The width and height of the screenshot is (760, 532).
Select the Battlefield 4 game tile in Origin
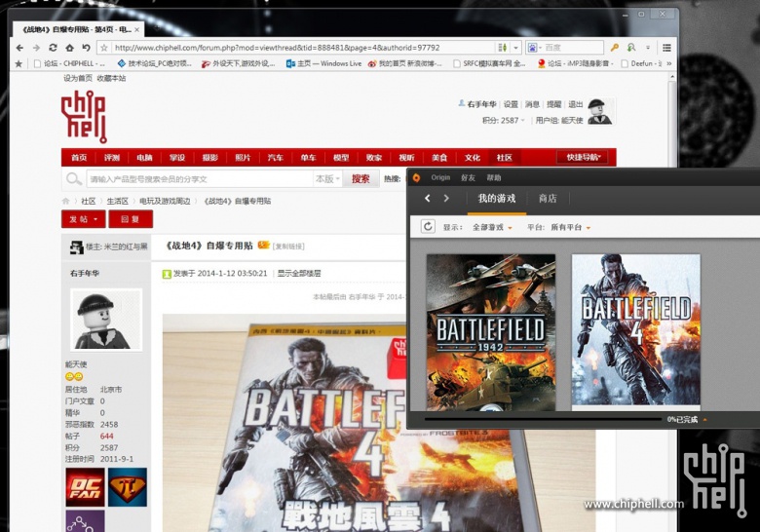(x=636, y=329)
